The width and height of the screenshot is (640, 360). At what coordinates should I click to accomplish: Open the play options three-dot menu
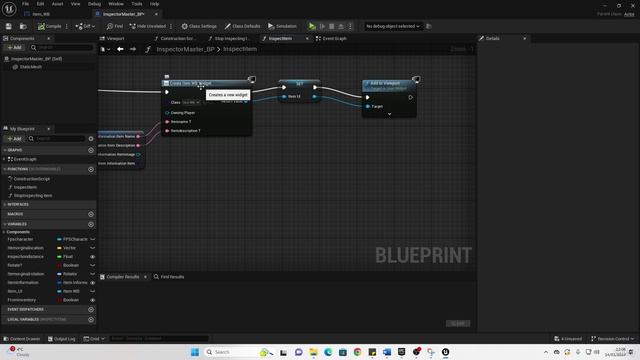[350, 26]
